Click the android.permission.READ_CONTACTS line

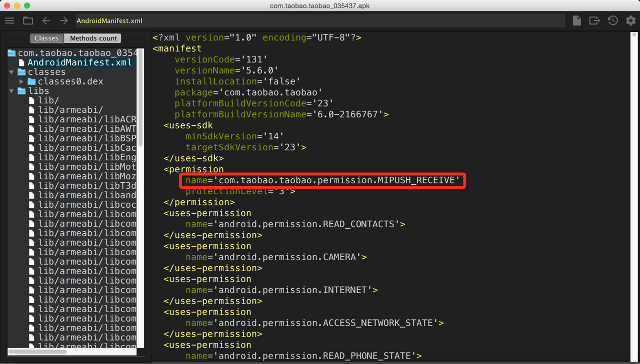click(295, 224)
